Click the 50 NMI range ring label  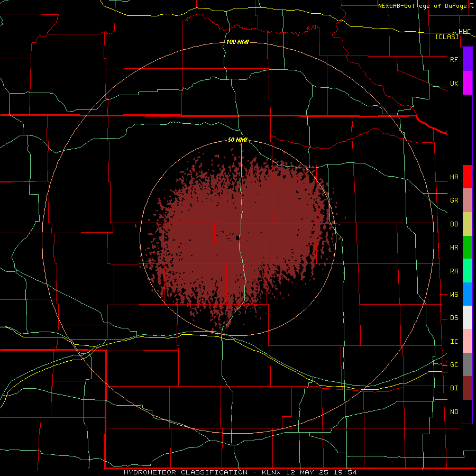[x=237, y=140]
